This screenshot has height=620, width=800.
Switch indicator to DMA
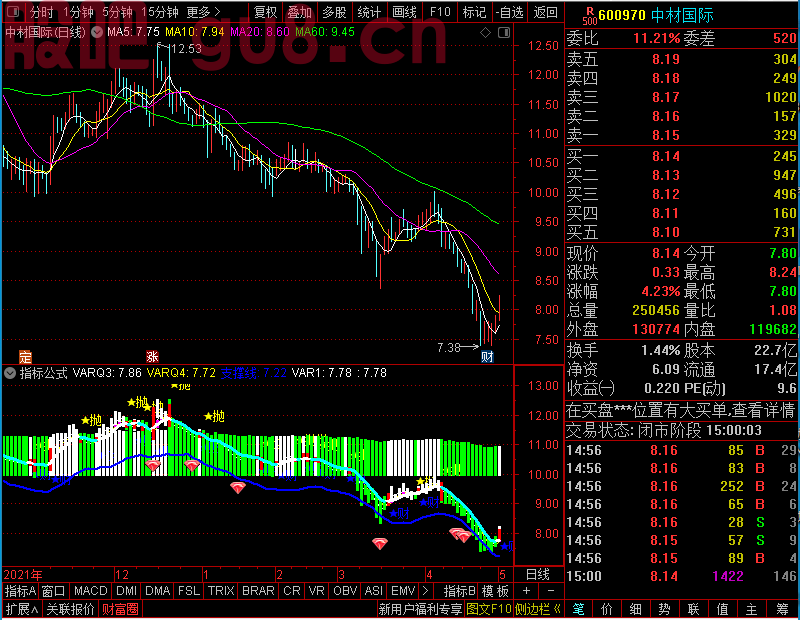pos(157,591)
